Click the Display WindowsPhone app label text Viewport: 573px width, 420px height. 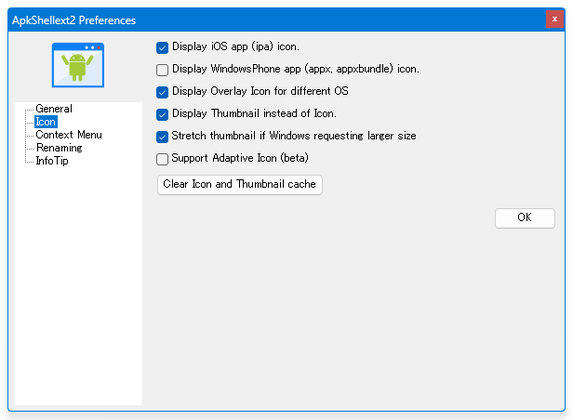pos(296,69)
